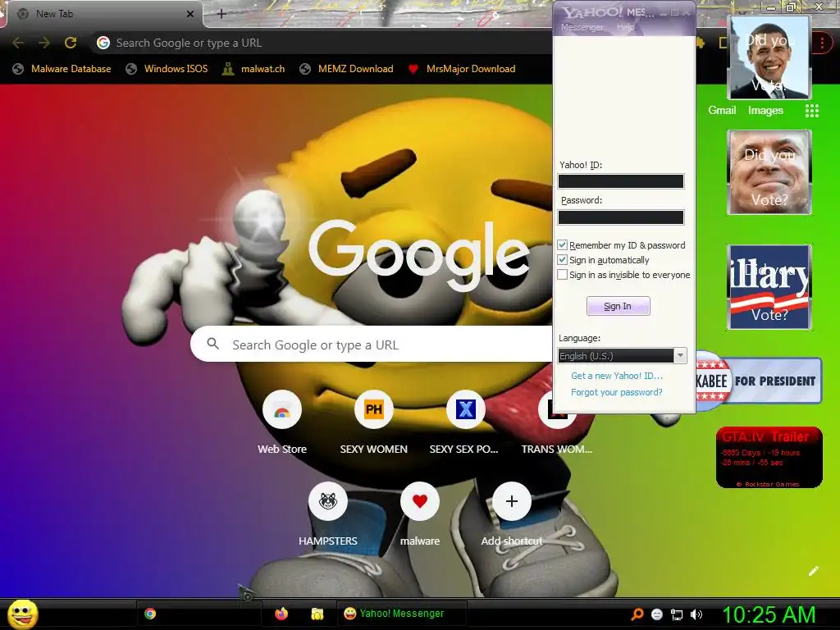Focus the address bar Search Google field
Viewport: 840px width, 630px height.
click(x=322, y=43)
